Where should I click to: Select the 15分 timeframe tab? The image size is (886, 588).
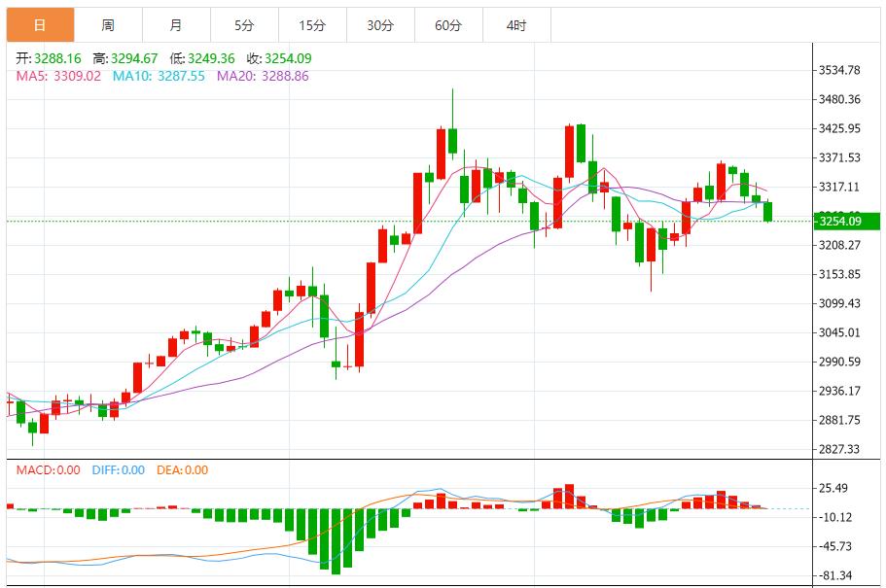coord(312,25)
